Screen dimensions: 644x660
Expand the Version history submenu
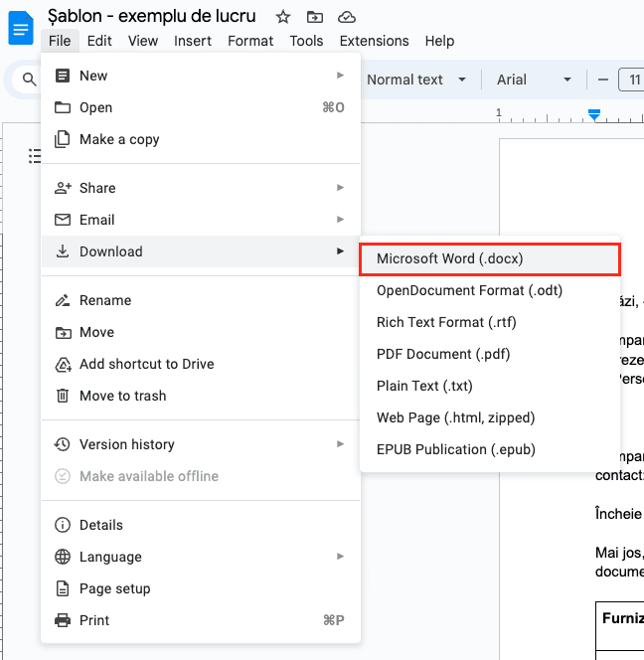(x=201, y=444)
